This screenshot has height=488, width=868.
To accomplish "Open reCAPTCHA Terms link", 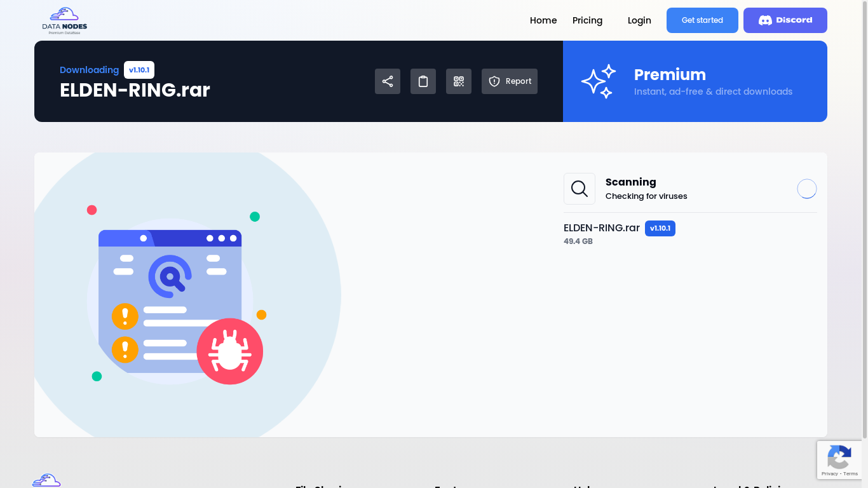I will coord(851,474).
